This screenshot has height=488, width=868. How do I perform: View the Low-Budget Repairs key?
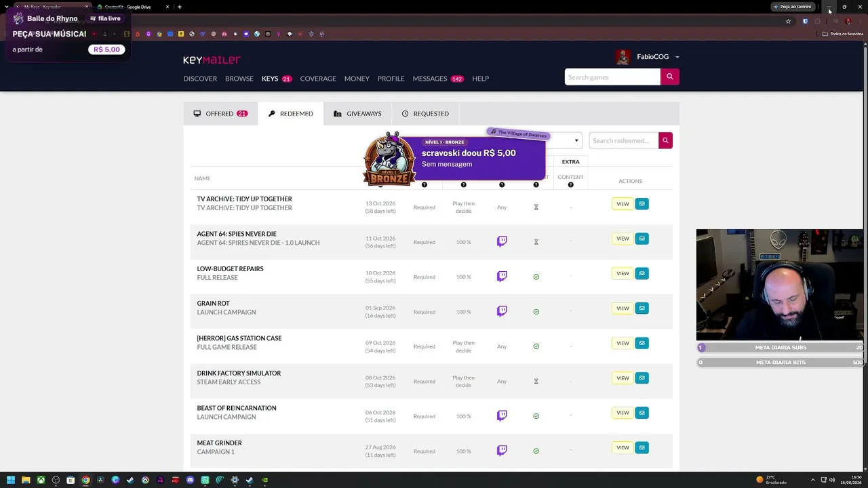click(623, 273)
